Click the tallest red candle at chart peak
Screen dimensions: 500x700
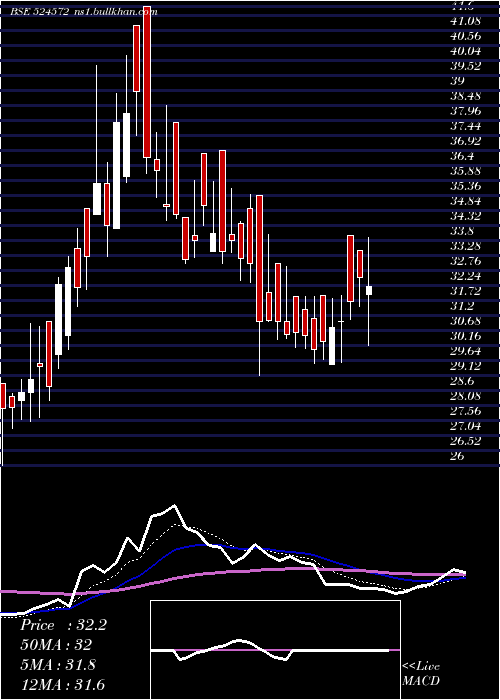click(147, 82)
